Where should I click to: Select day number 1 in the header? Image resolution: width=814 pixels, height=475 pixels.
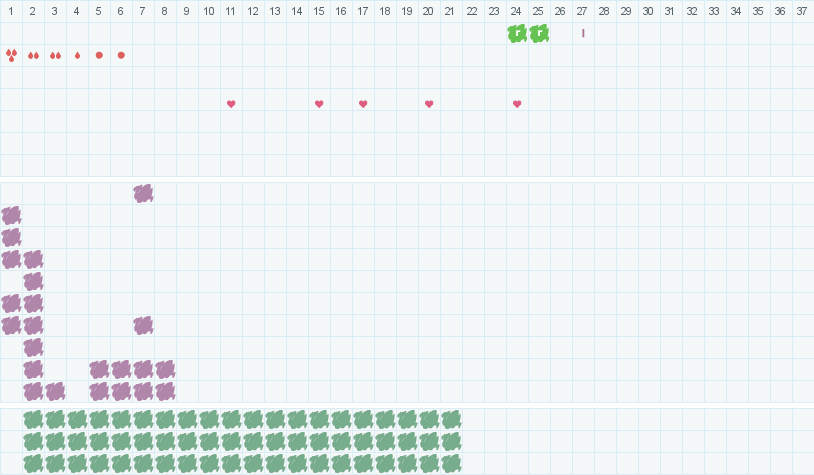tap(11, 11)
